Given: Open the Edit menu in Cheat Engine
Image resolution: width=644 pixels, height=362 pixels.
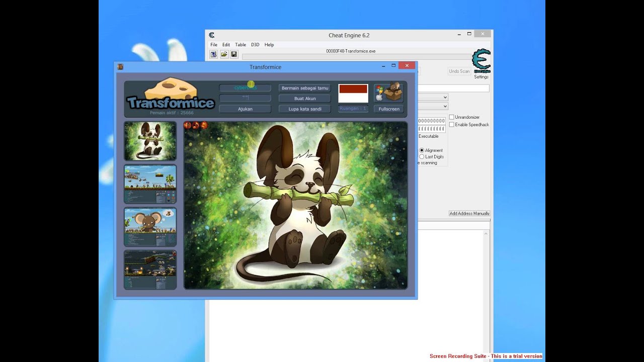Looking at the screenshot, I should (226, 45).
